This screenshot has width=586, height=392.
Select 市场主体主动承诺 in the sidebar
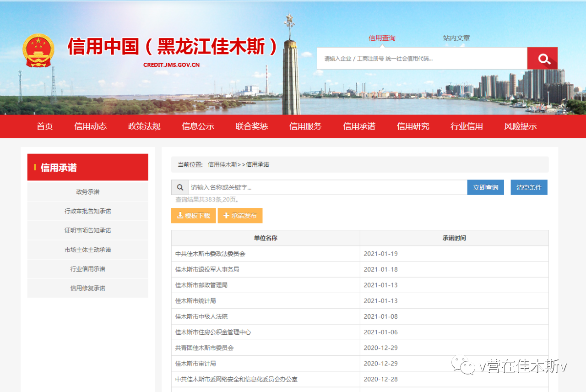(88, 250)
